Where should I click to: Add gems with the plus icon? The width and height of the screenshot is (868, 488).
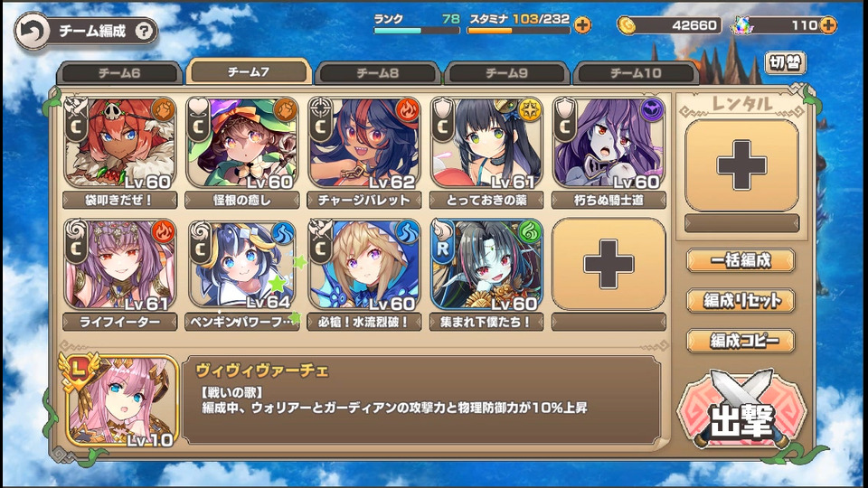coord(828,25)
